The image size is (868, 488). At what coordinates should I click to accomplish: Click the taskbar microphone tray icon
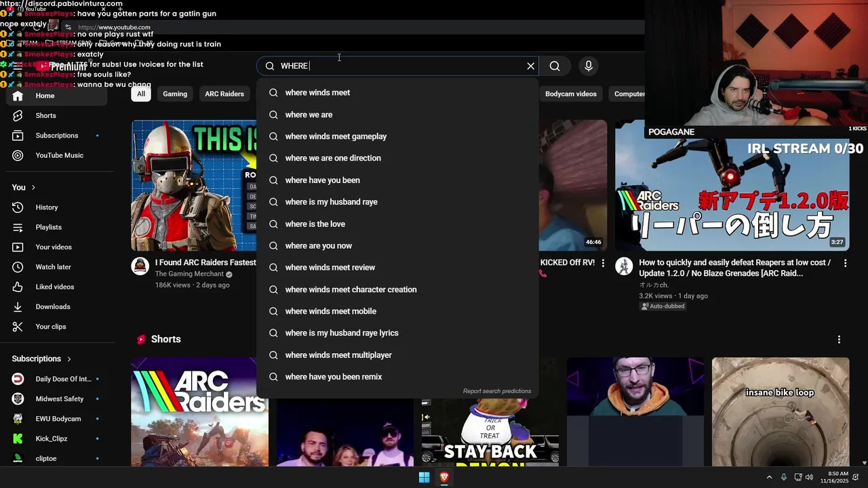coord(784,478)
